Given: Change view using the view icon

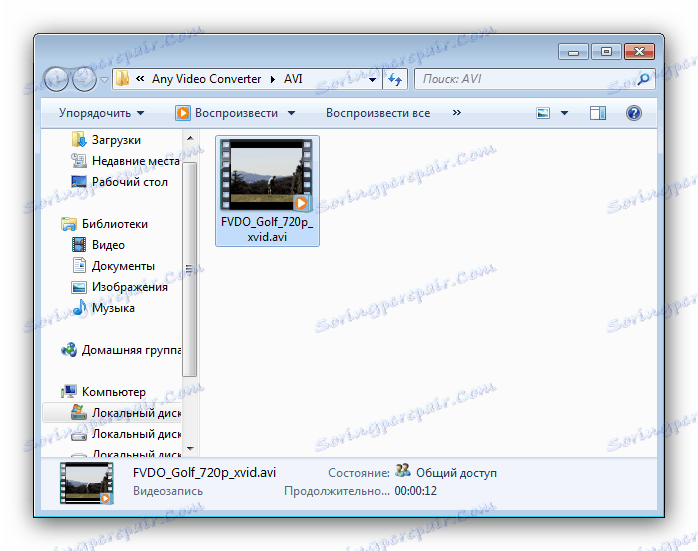Looking at the screenshot, I should (x=543, y=113).
